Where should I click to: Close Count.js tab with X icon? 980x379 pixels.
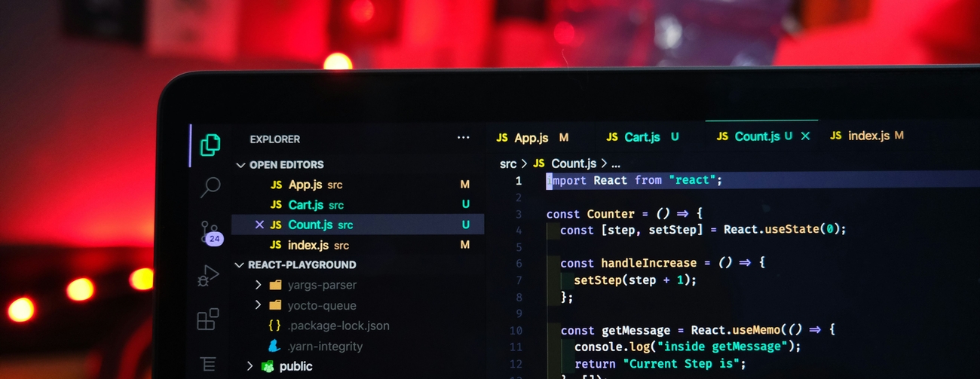click(x=805, y=136)
